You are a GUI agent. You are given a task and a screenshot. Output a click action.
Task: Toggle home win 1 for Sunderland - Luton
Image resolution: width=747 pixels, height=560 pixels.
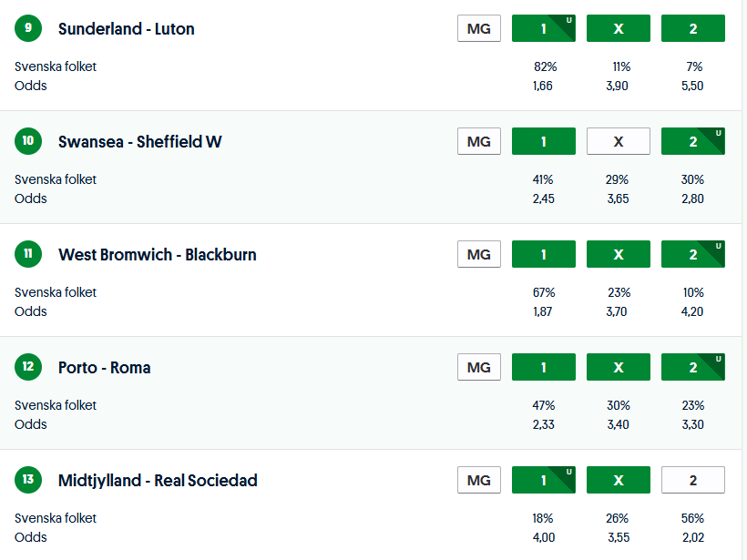(543, 28)
